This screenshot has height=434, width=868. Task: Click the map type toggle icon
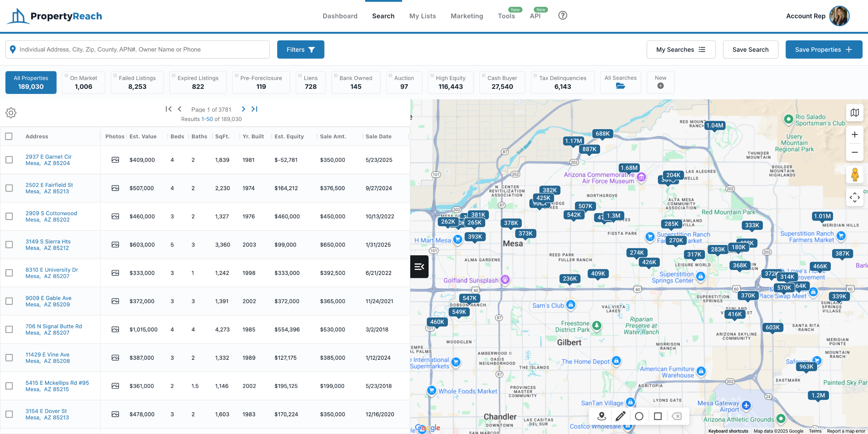[x=854, y=113]
